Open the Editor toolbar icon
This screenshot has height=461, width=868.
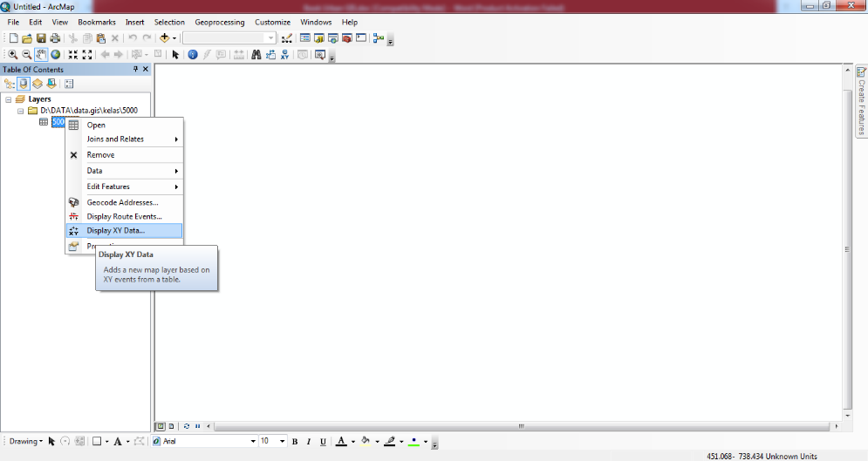point(287,38)
